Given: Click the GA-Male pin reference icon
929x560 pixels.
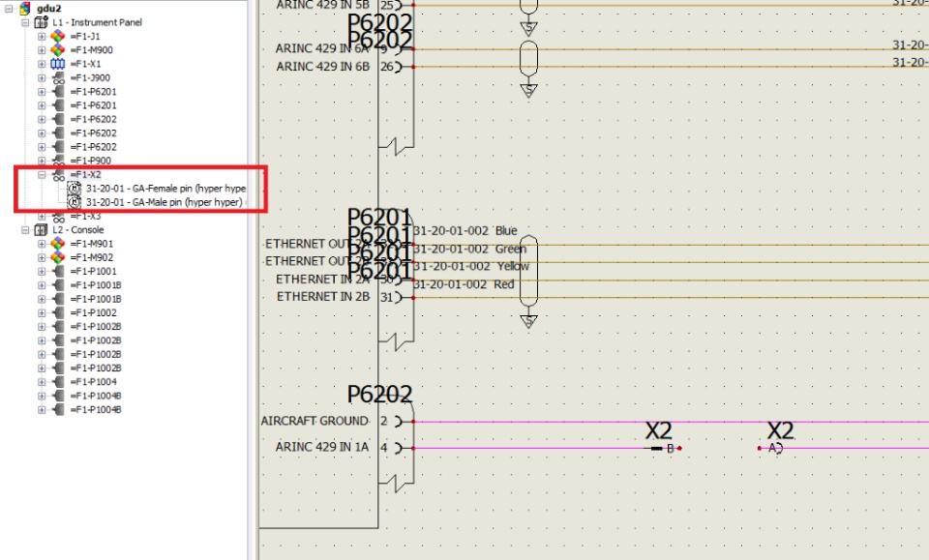Looking at the screenshot, I should click(75, 202).
